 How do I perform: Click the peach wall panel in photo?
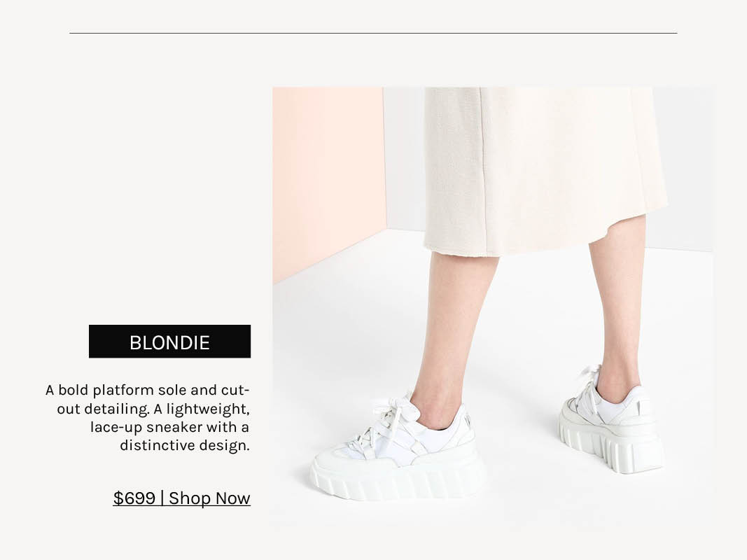coord(329,181)
